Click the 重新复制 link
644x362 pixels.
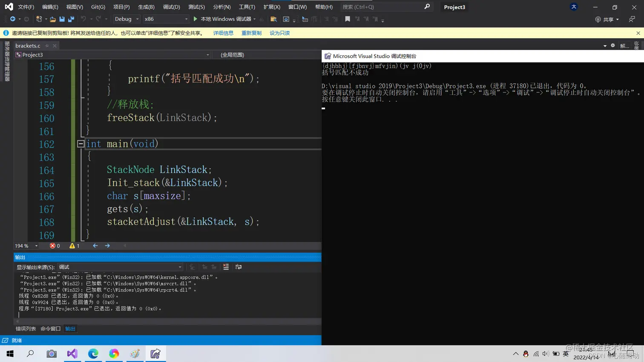251,33
